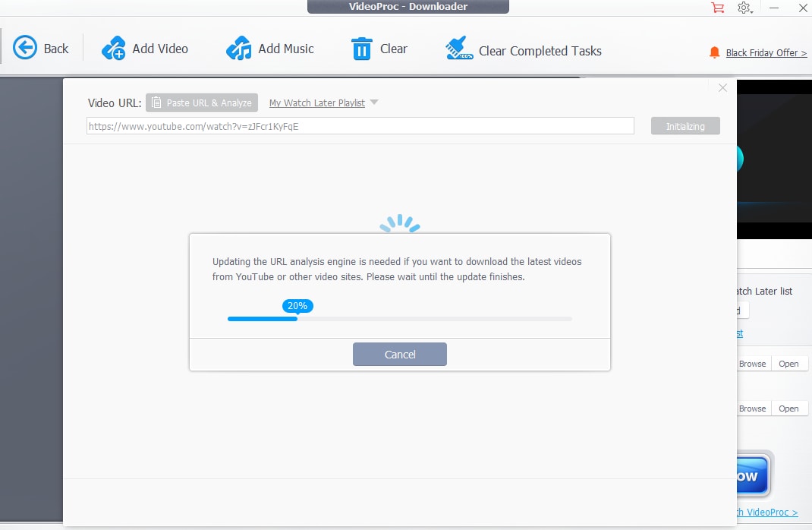Click the Add Video cloud icon
The width and height of the screenshot is (812, 530).
click(x=113, y=48)
